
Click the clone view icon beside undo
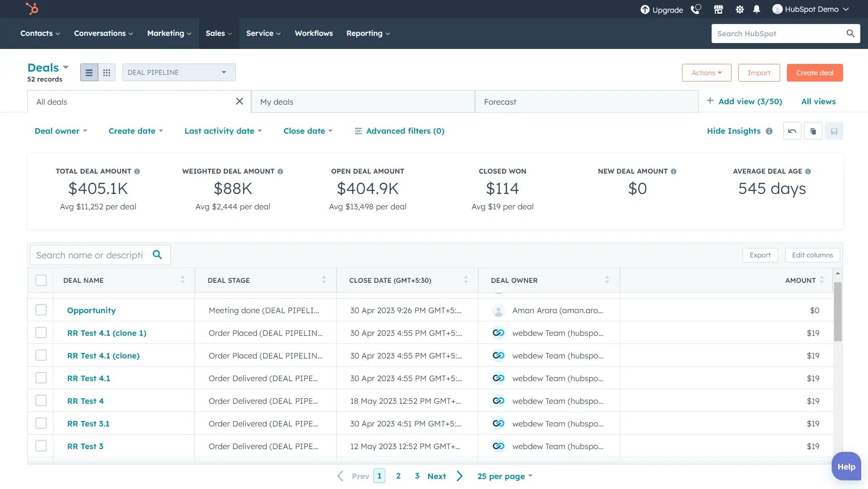tap(813, 131)
